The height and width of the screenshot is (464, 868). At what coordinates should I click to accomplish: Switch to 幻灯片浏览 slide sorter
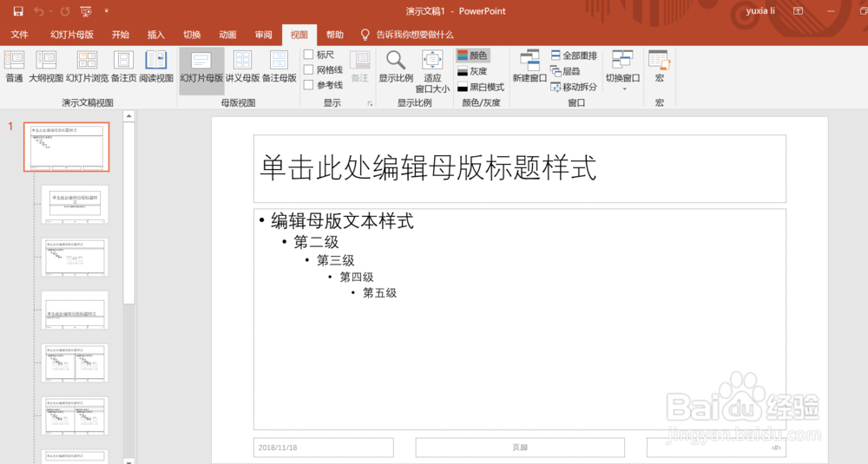coord(87,67)
